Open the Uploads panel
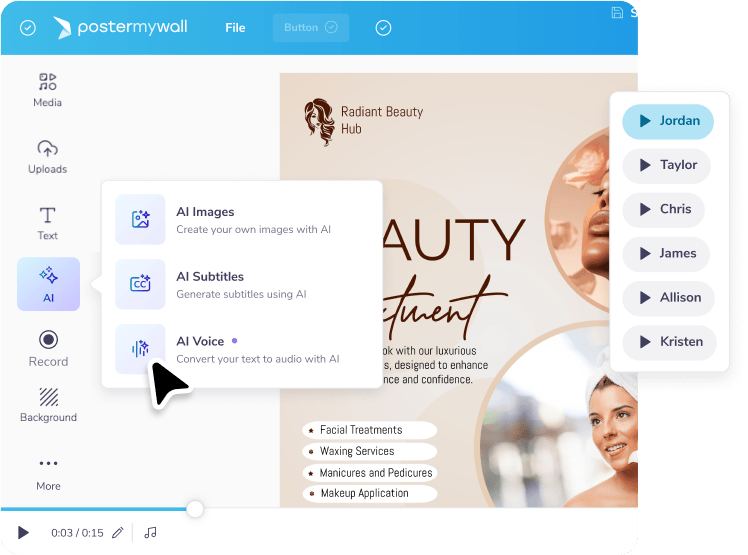 tap(47, 156)
